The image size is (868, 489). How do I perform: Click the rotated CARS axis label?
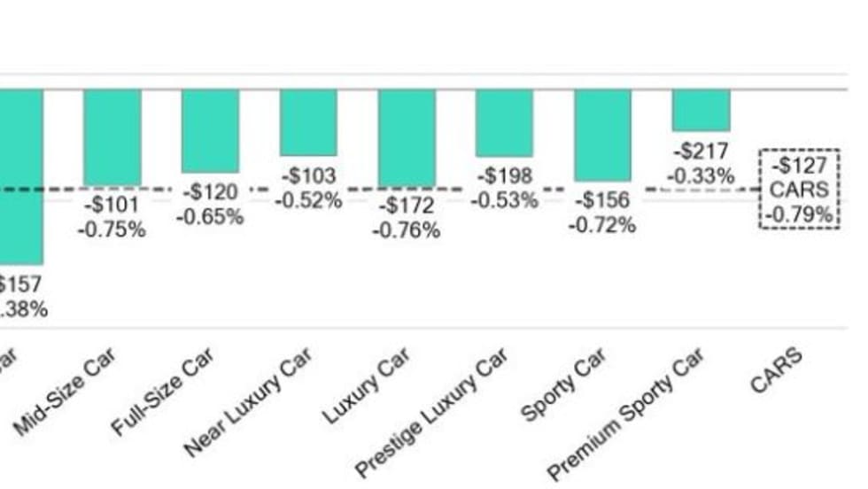click(776, 371)
